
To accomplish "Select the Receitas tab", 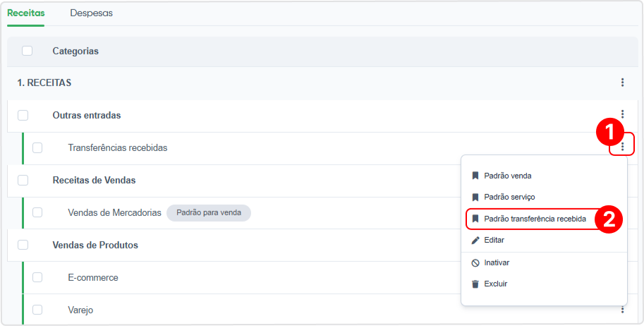I will tap(26, 13).
